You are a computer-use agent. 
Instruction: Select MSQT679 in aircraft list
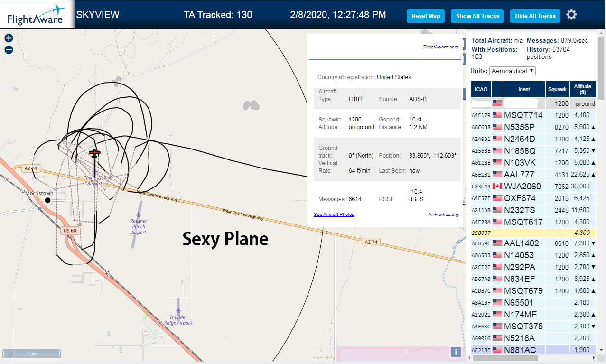[534, 290]
